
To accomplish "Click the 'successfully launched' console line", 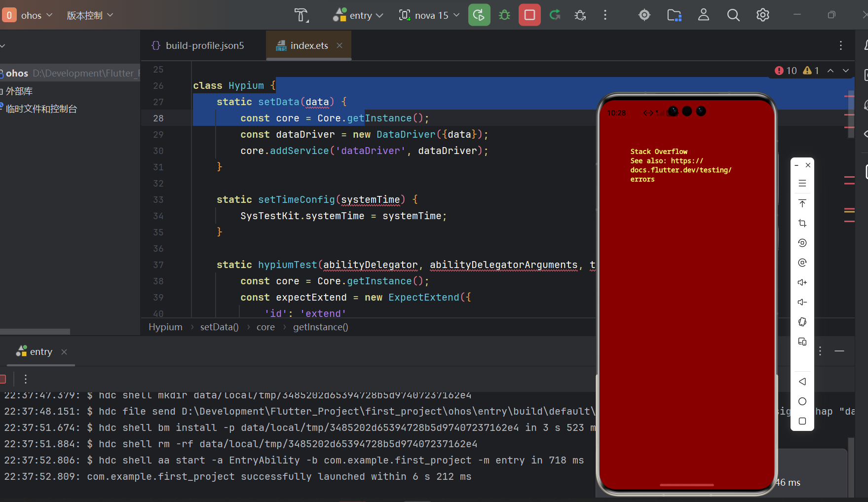I will click(x=238, y=476).
